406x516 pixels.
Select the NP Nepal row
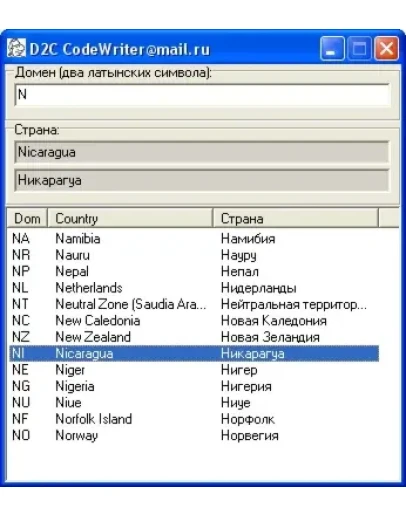pos(194,271)
